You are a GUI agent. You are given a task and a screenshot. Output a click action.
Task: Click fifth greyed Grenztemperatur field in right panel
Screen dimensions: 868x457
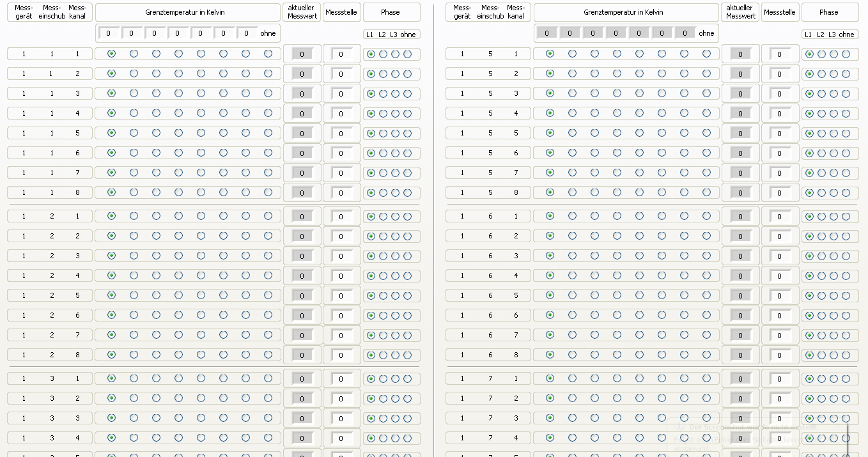[x=639, y=33]
